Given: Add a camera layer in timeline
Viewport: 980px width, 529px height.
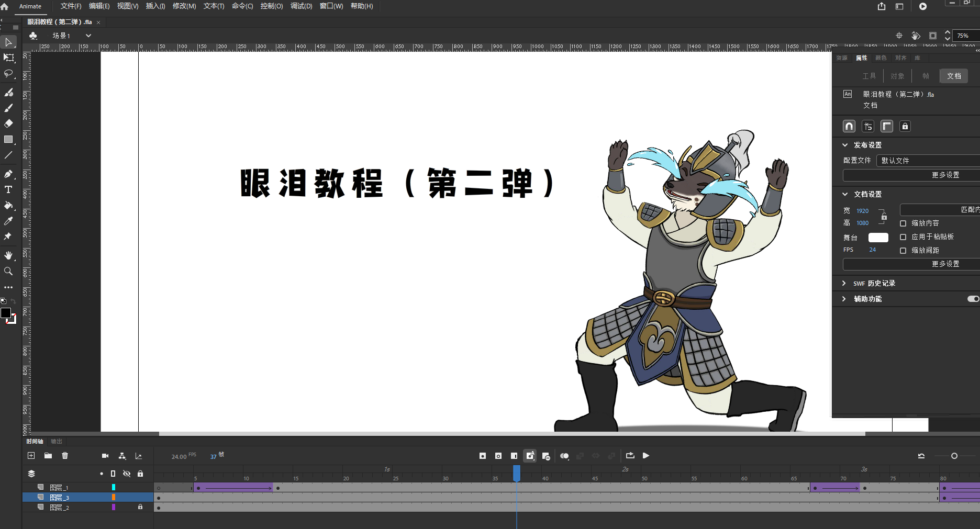Looking at the screenshot, I should click(x=105, y=456).
